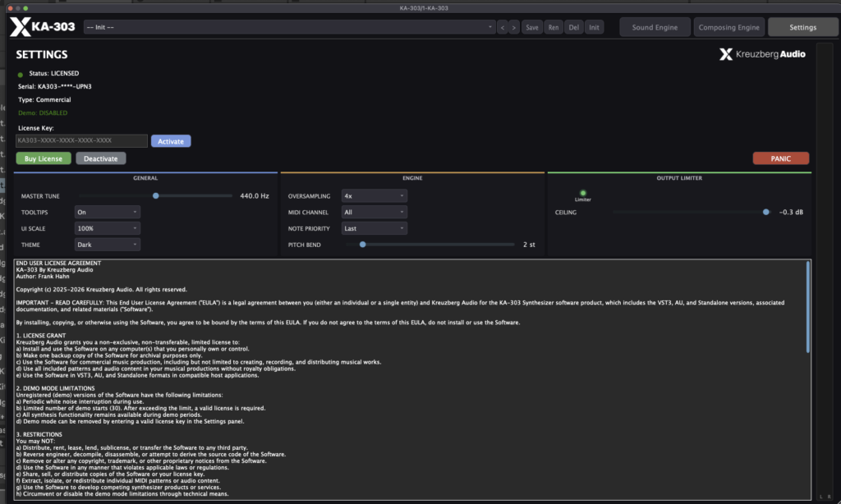This screenshot has width=841, height=504.
Task: Click the GENERAL section header
Action: tap(145, 178)
